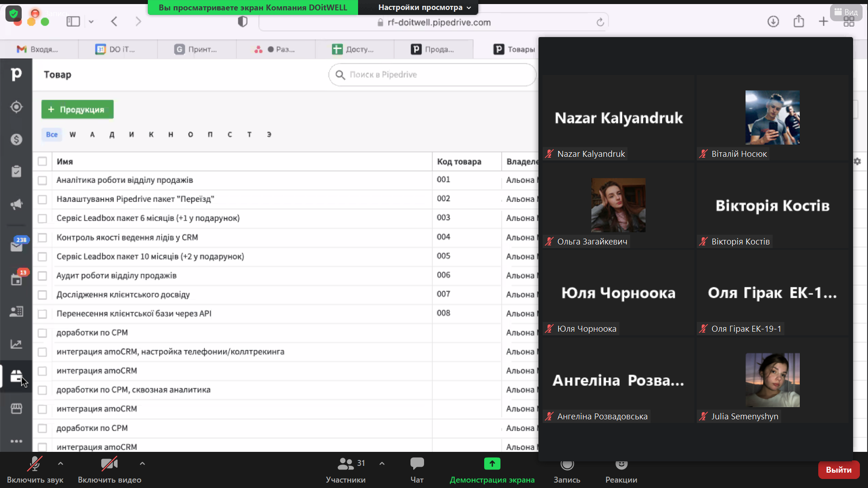Image resolution: width=868 pixels, height=488 pixels.
Task: Open Mail inbox icon with 238 badge
Action: (16, 246)
